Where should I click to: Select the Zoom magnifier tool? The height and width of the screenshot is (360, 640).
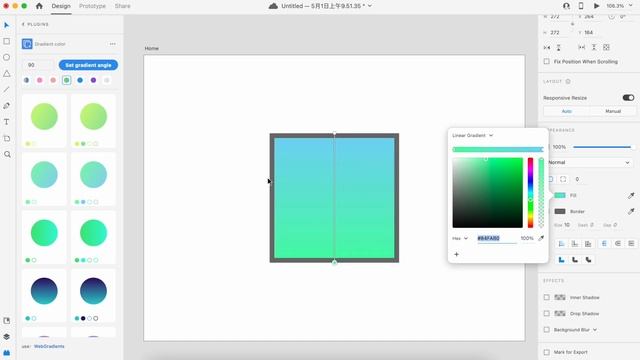point(7,154)
